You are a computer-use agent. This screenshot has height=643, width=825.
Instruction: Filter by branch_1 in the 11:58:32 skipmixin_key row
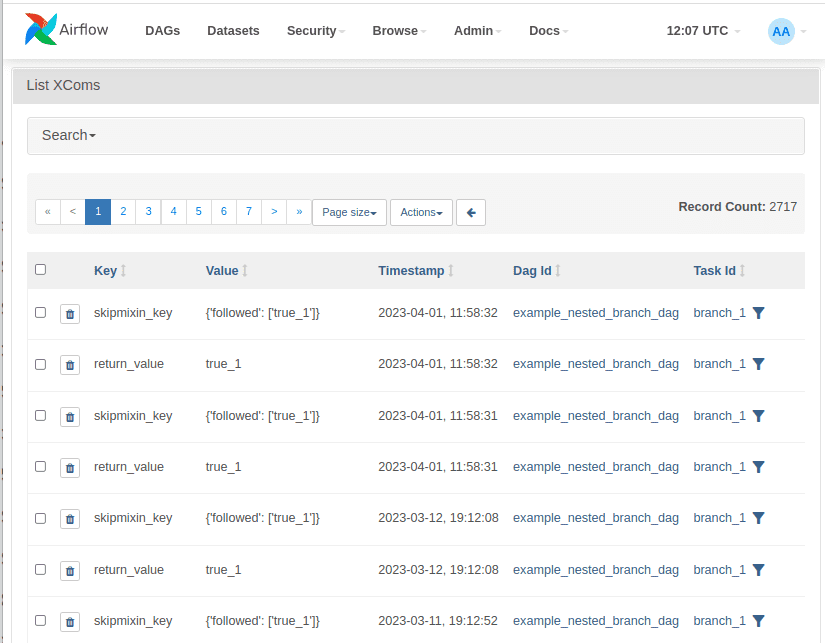[x=758, y=313]
